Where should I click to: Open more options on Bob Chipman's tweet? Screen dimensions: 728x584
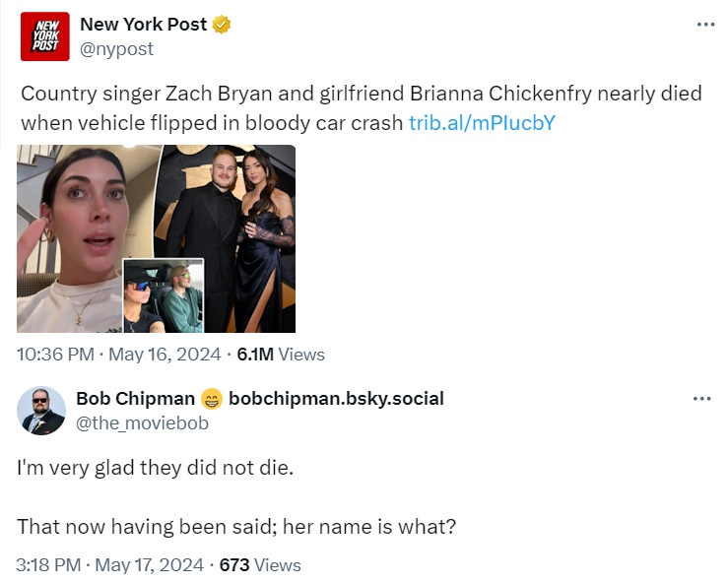coord(701,399)
